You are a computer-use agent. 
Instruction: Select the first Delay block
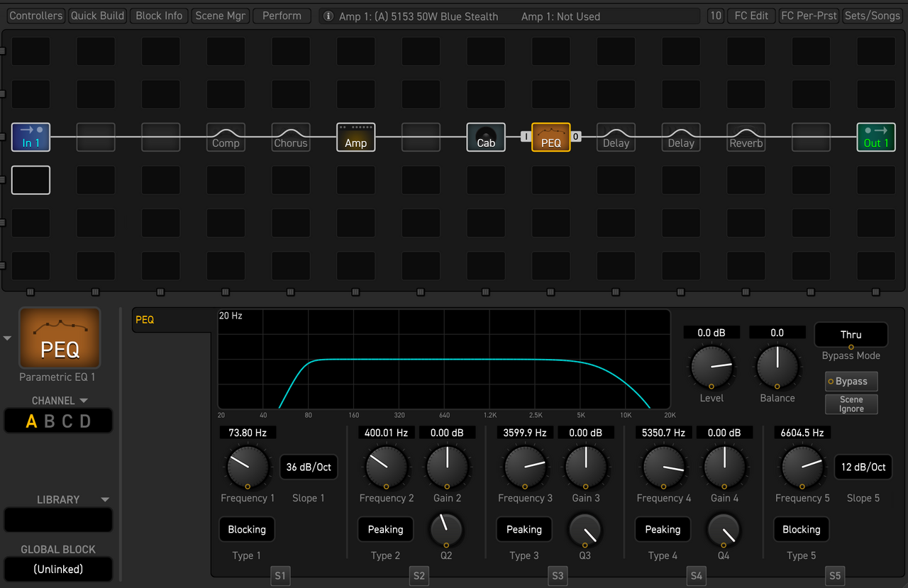(x=616, y=137)
